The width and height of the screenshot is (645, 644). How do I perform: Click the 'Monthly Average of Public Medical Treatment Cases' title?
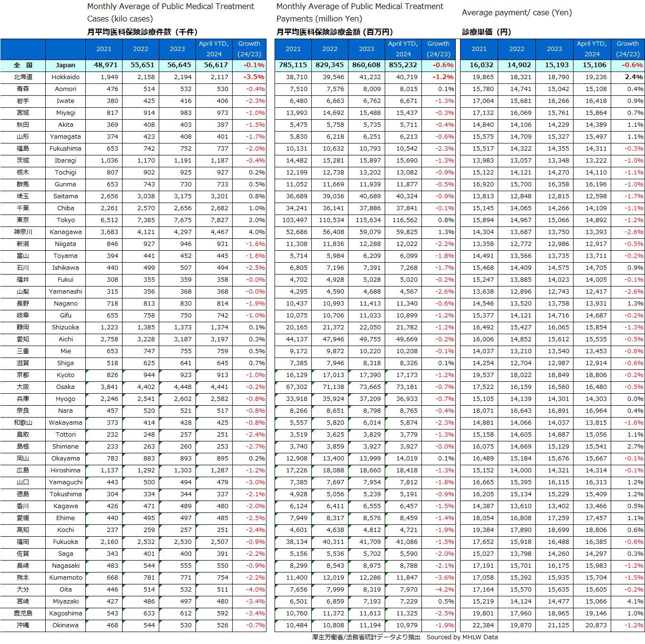pyautogui.click(x=171, y=12)
